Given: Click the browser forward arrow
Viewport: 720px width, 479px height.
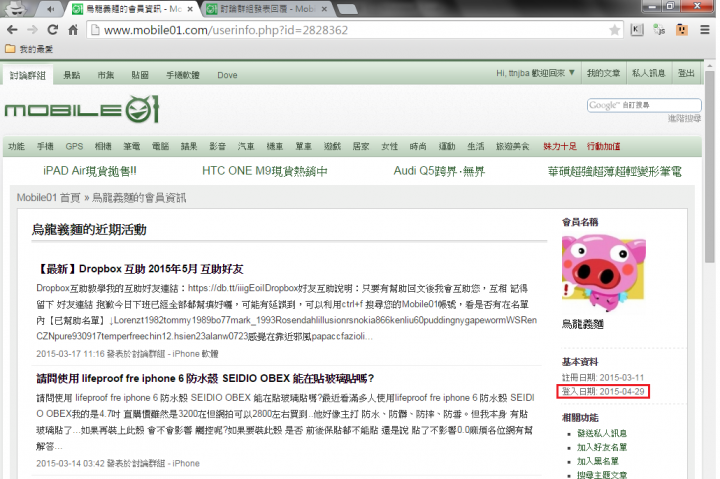Looking at the screenshot, I should click(x=32, y=30).
